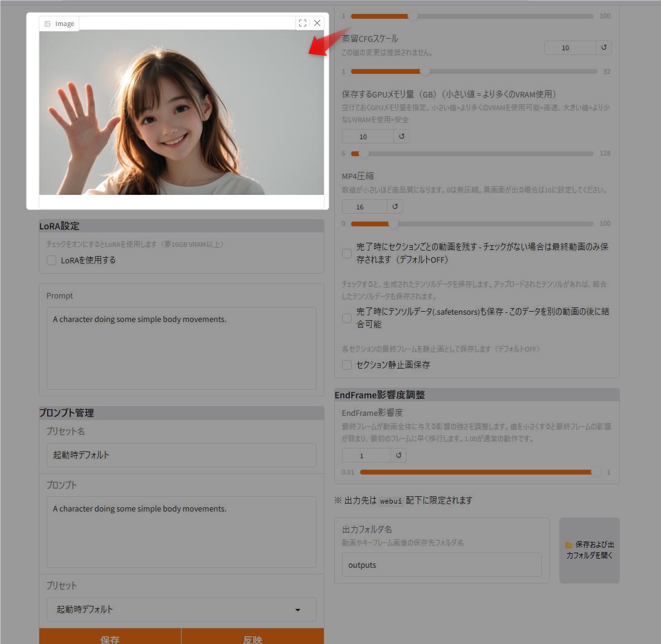Click the fullscreen icon on image panel
Screen dimensions: 661x644
point(303,23)
